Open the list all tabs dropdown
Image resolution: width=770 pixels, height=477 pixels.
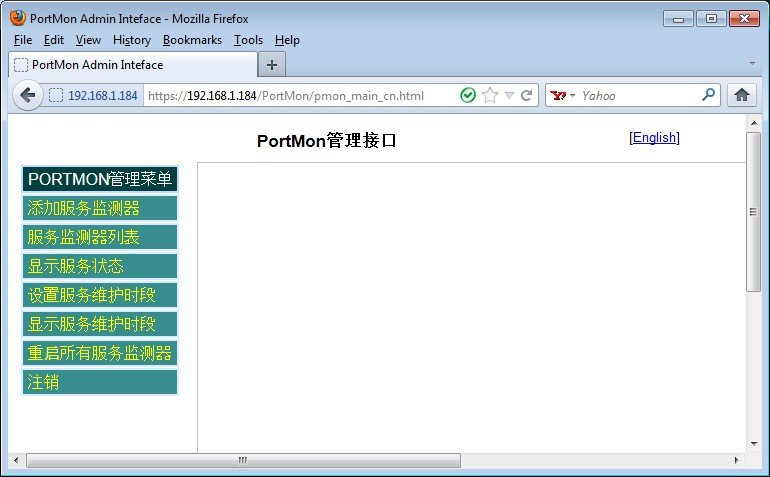coord(752,62)
